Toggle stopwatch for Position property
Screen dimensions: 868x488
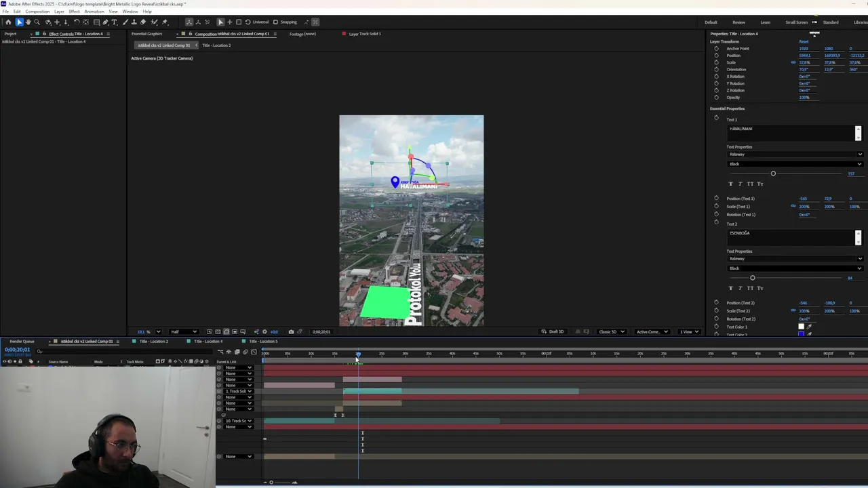pos(716,56)
